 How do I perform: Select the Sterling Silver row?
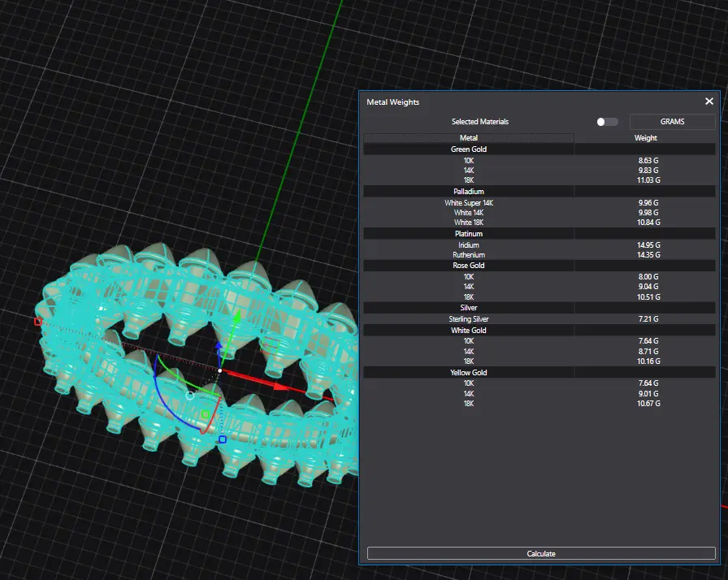pyautogui.click(x=469, y=319)
